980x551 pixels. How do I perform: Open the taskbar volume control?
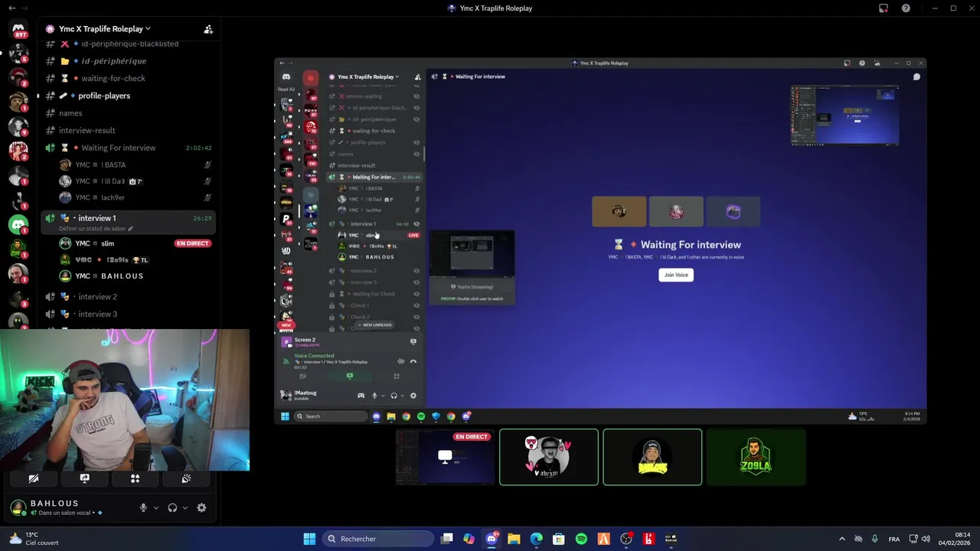(x=926, y=539)
